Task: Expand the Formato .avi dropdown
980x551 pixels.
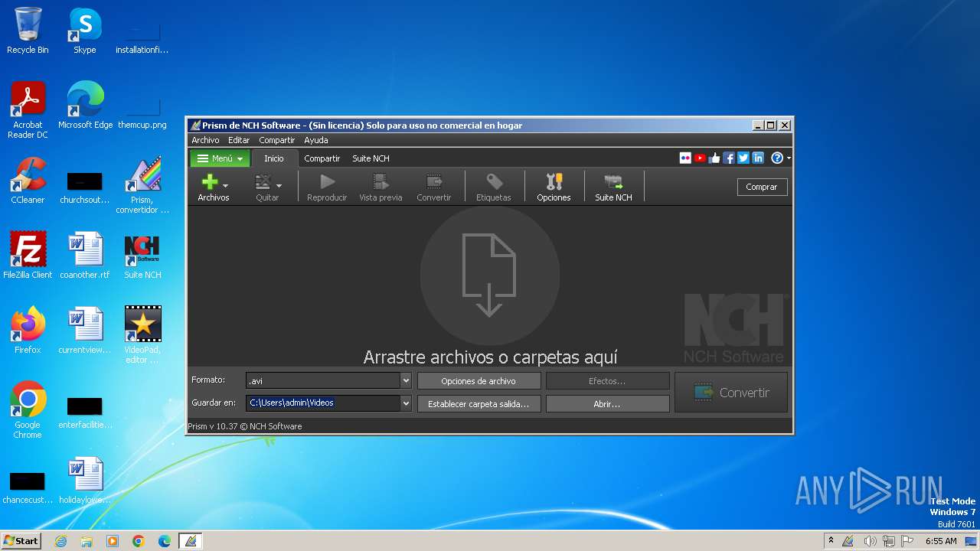Action: click(x=406, y=380)
